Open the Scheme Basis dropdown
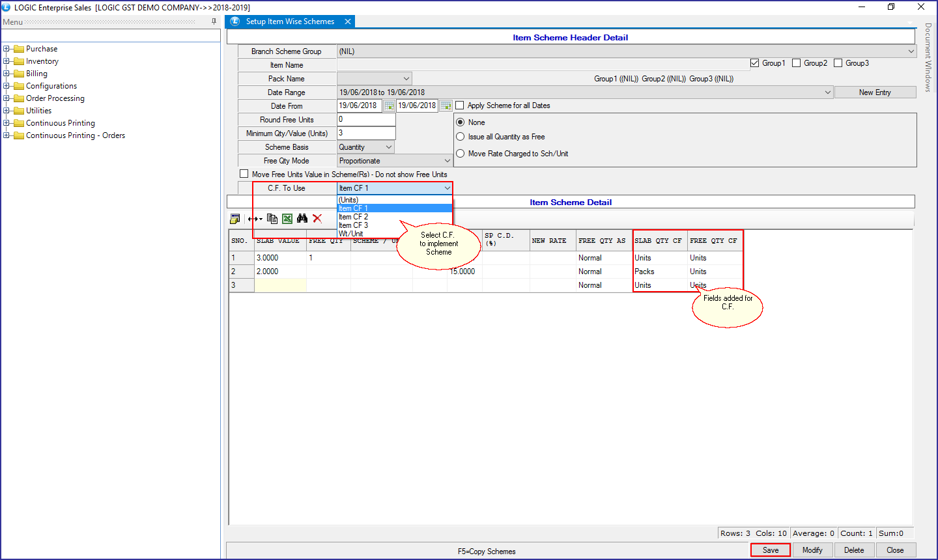Screen dimensions: 938x560 tap(390, 147)
